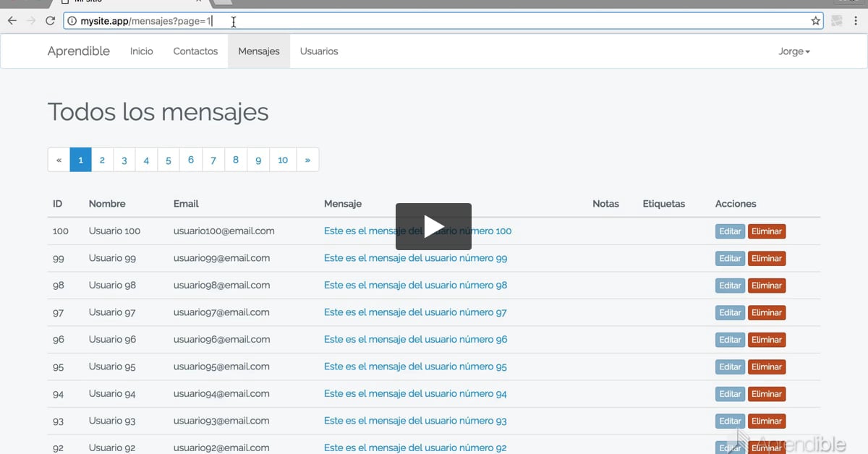868x454 pixels.
Task: Click the email usuario93@email.com
Action: pyautogui.click(x=221, y=421)
